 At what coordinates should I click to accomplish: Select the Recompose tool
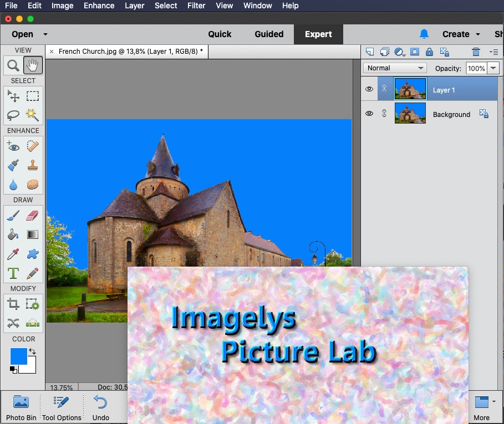33,304
